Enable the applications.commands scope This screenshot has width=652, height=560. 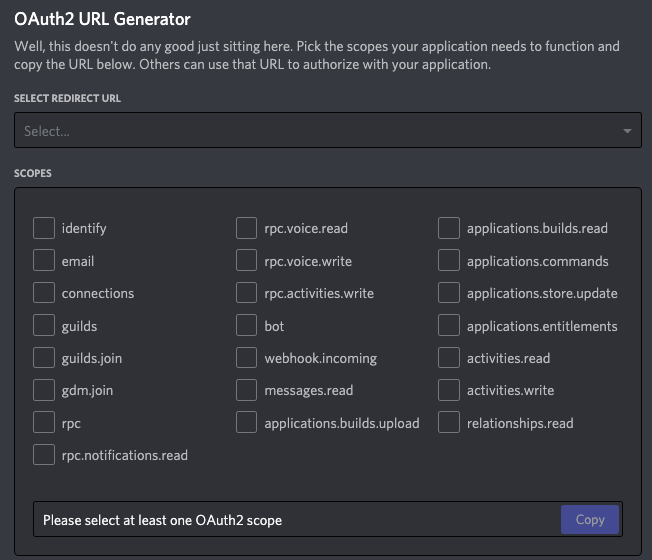pyautogui.click(x=449, y=261)
